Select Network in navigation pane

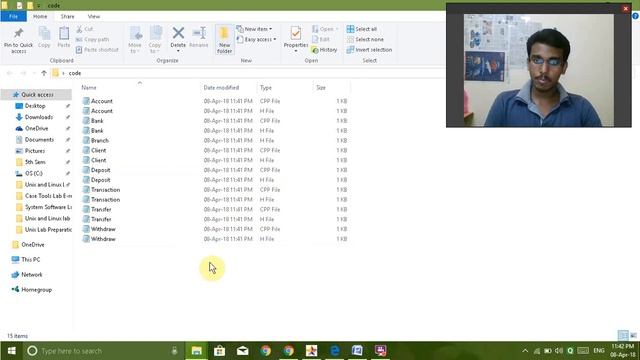[31, 275]
